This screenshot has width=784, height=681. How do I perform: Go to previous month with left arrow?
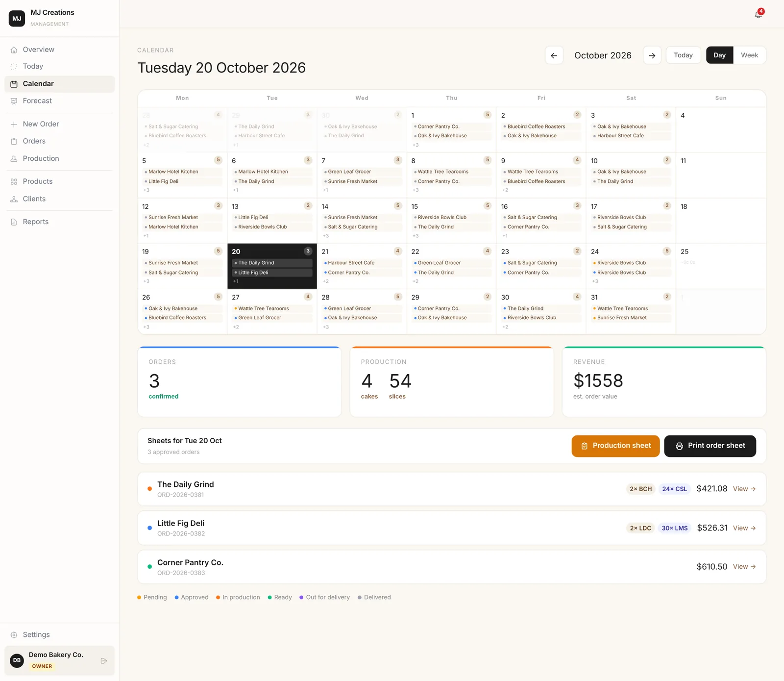(554, 55)
